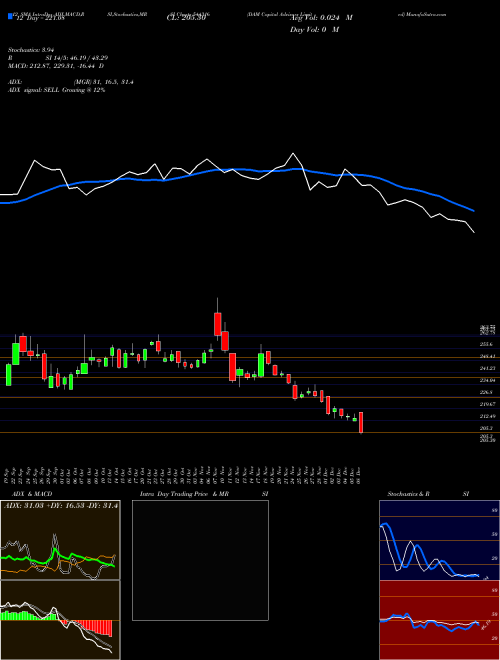Select the '12 Day = 221.08' SMA reading
Screen dimensions: 500x660
click(x=39, y=19)
